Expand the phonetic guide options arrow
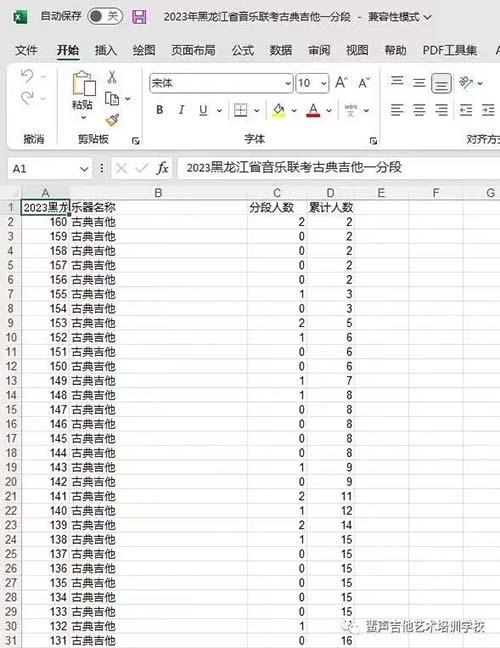500x648 pixels. [x=366, y=110]
